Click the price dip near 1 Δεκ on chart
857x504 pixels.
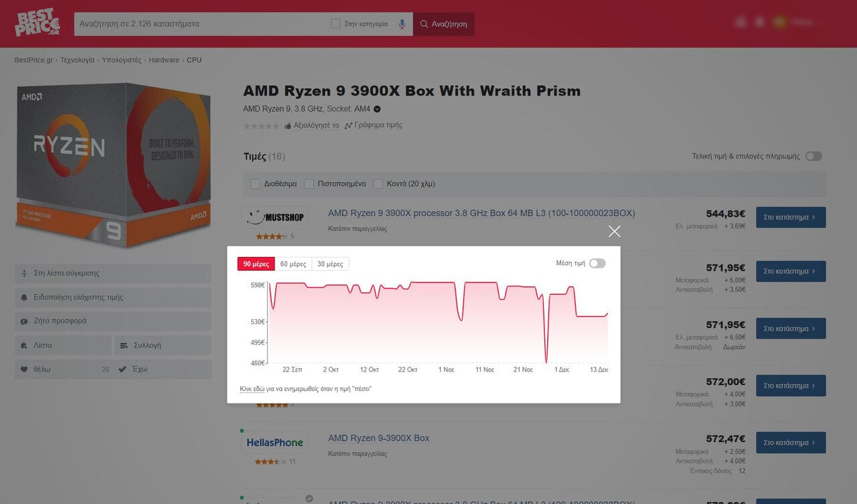(546, 361)
